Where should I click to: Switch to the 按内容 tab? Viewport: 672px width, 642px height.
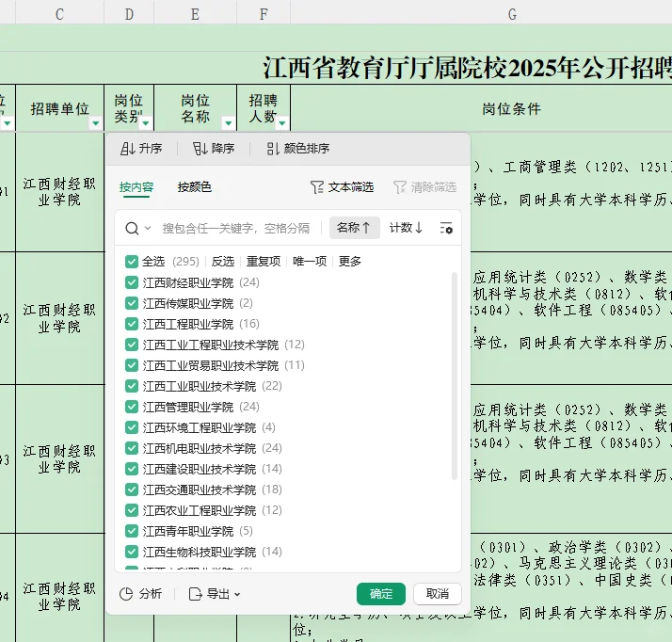pyautogui.click(x=136, y=187)
